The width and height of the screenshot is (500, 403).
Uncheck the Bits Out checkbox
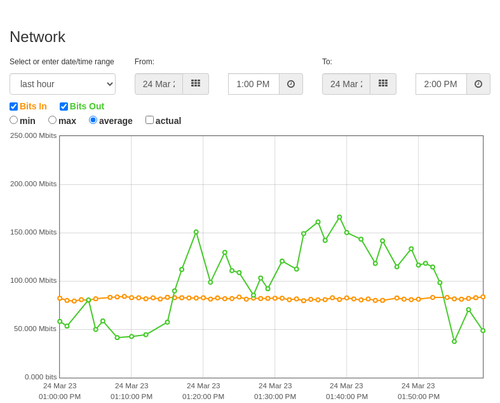(64, 106)
